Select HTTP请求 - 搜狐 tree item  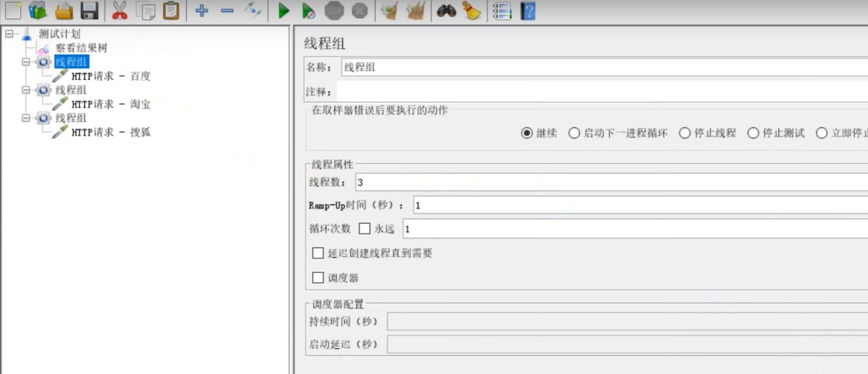[111, 132]
